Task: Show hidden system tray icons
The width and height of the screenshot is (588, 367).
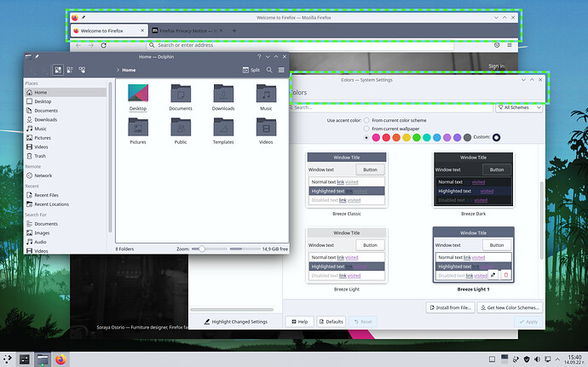Action: point(557,359)
